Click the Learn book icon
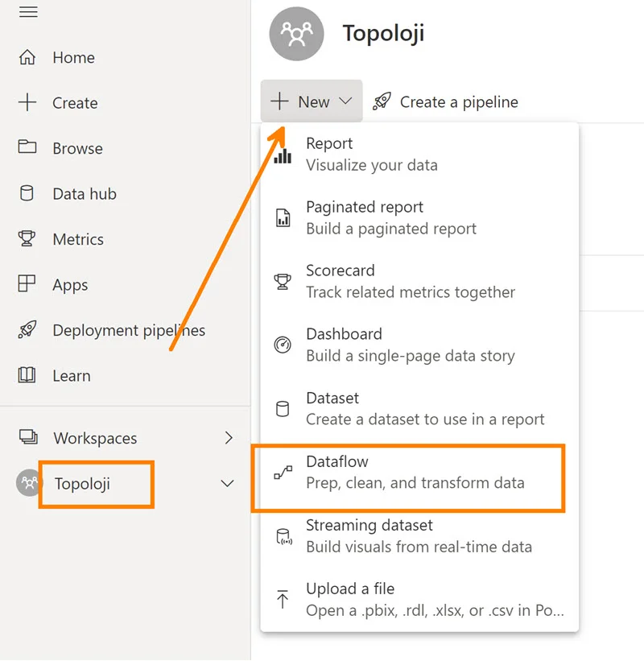 click(x=27, y=375)
